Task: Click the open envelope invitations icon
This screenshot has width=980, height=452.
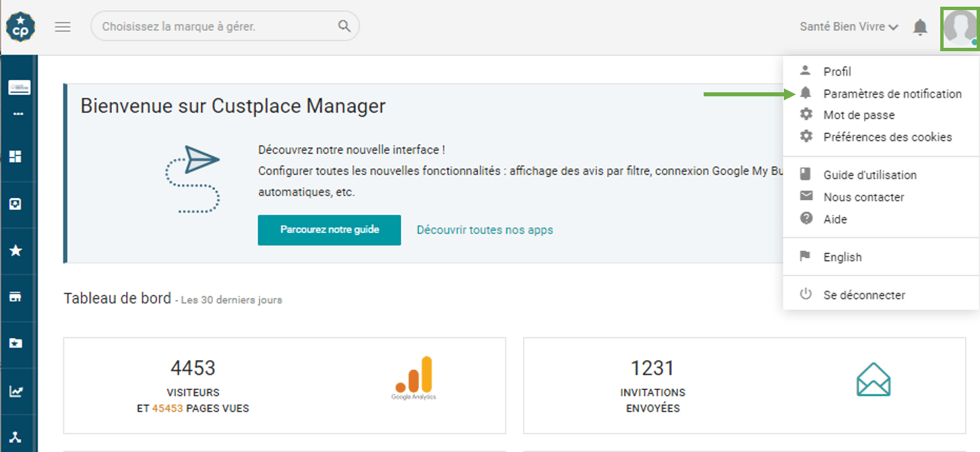Action: 873,379
